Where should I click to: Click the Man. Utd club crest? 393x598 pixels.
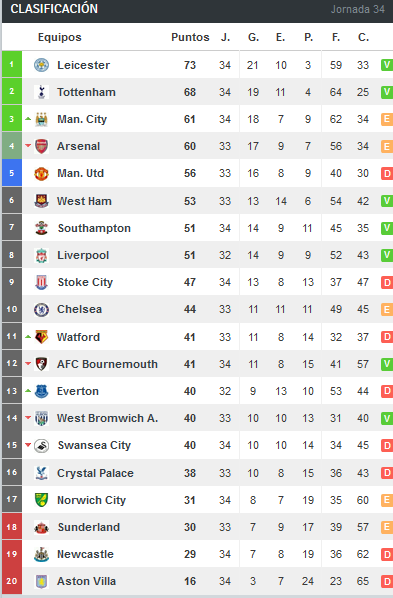41,174
